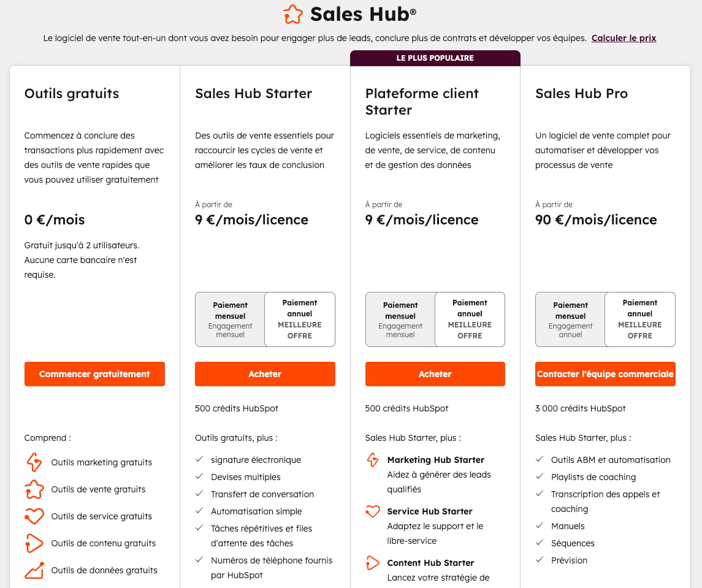702x588 pixels.
Task: Select the Paiement annuel tab under Plateforme client Starter
Action: pos(470,319)
